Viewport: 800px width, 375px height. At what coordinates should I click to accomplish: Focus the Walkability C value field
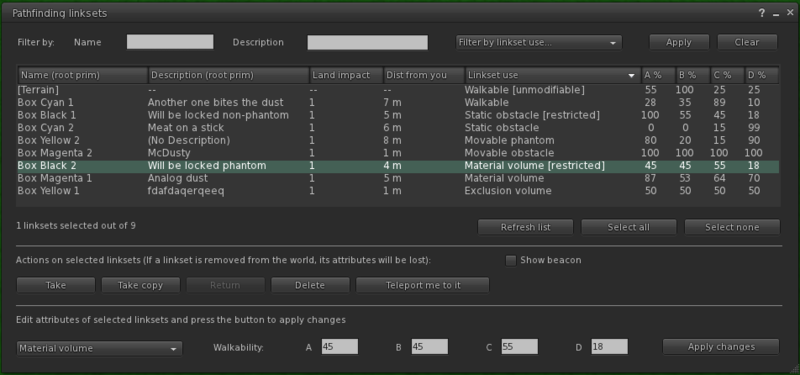(519, 347)
